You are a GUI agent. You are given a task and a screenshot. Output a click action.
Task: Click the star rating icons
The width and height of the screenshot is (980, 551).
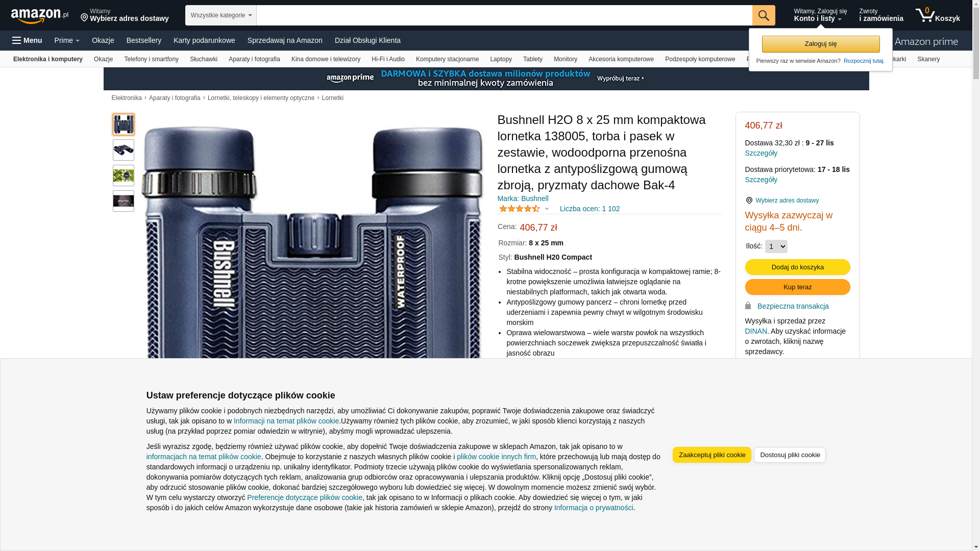(519, 209)
